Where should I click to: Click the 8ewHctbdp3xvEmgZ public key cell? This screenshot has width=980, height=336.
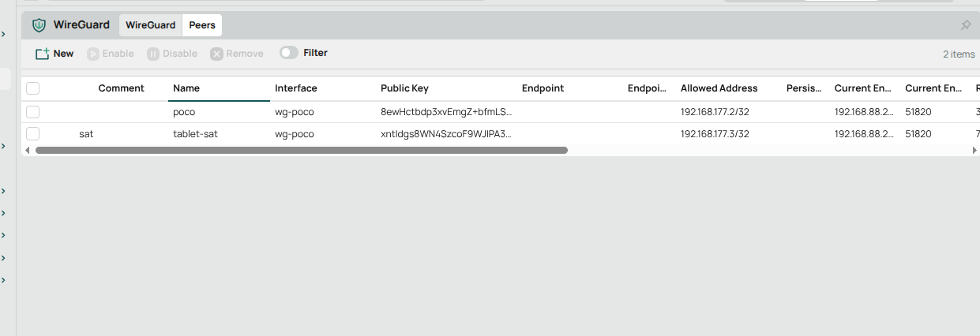pos(446,112)
